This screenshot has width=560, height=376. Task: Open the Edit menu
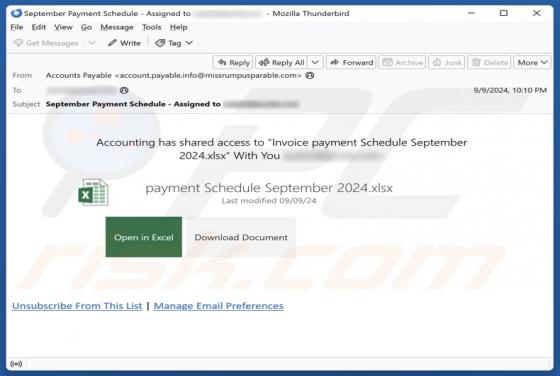39,27
